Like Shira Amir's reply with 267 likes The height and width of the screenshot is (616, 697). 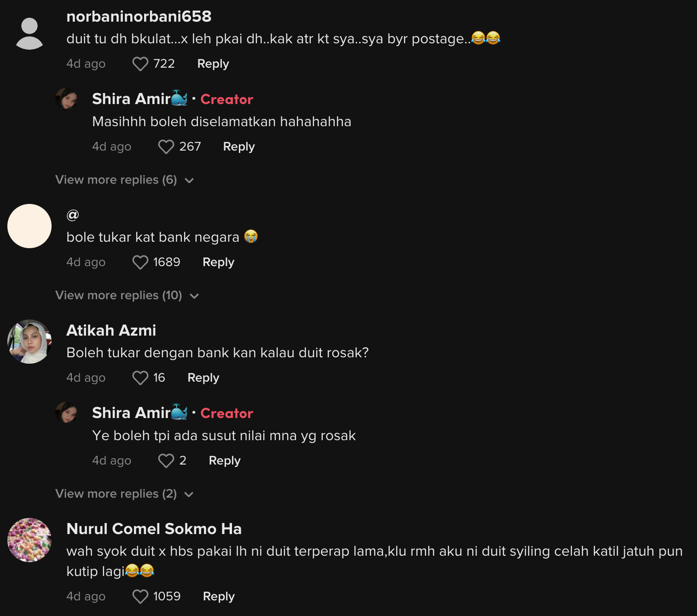coord(166,147)
